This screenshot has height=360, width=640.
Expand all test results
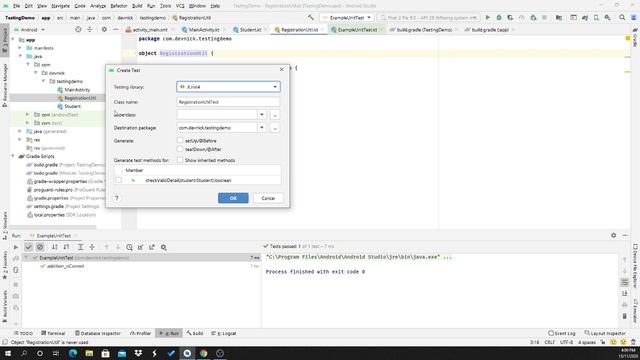click(x=80, y=247)
